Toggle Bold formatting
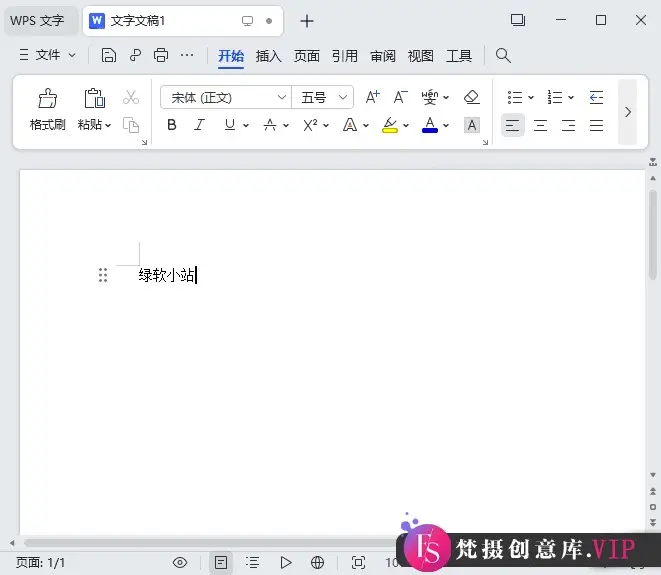 coord(172,125)
